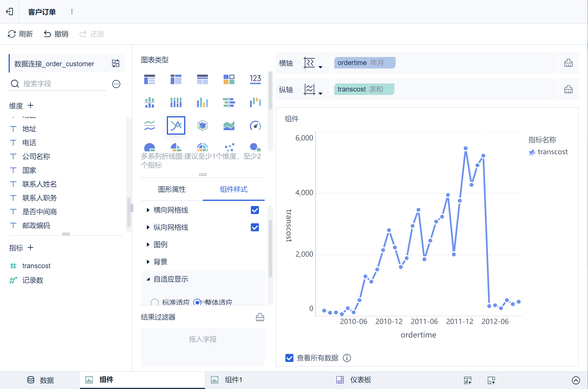Select the 标准适应 radio button
The width and height of the screenshot is (588, 389).
pyautogui.click(x=155, y=302)
